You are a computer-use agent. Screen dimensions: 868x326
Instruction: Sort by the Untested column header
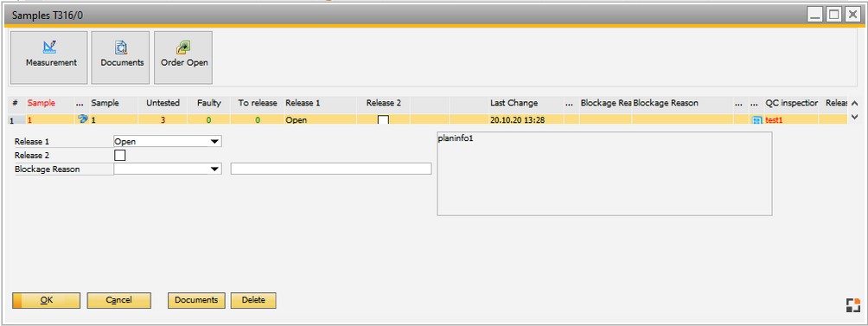click(x=163, y=103)
